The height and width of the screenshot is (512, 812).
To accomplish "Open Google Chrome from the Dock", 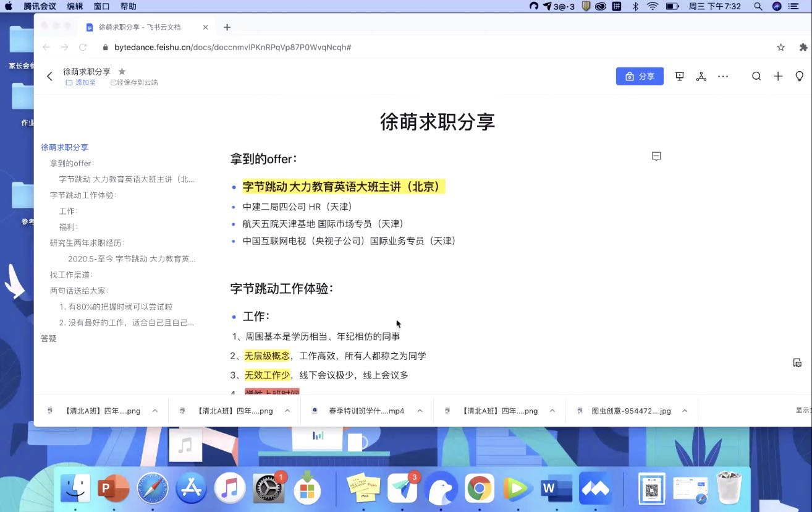I will [x=479, y=490].
